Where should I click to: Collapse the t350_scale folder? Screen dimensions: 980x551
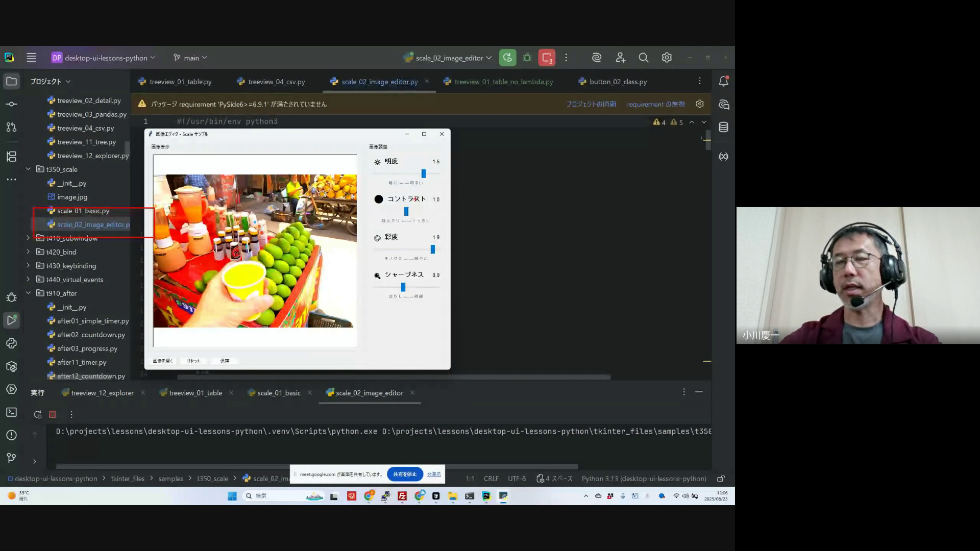28,169
